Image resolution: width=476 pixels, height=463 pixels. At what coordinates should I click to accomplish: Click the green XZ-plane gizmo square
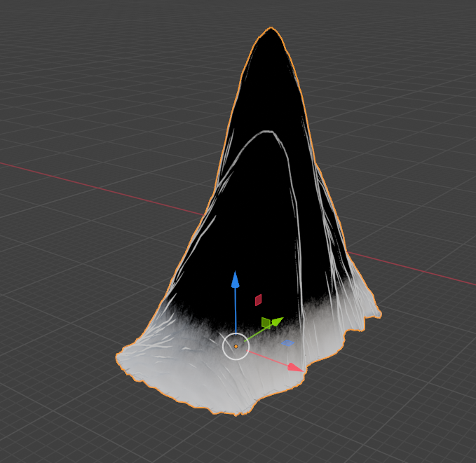click(x=266, y=323)
